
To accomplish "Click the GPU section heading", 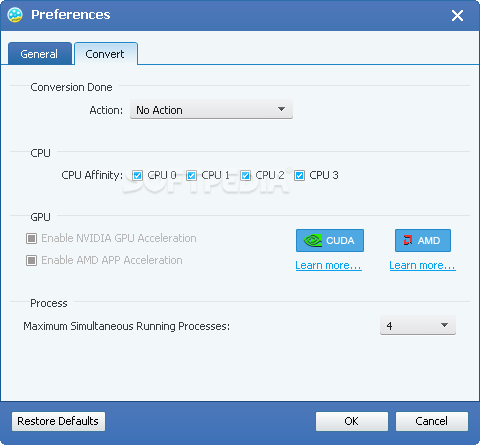I will click(40, 217).
